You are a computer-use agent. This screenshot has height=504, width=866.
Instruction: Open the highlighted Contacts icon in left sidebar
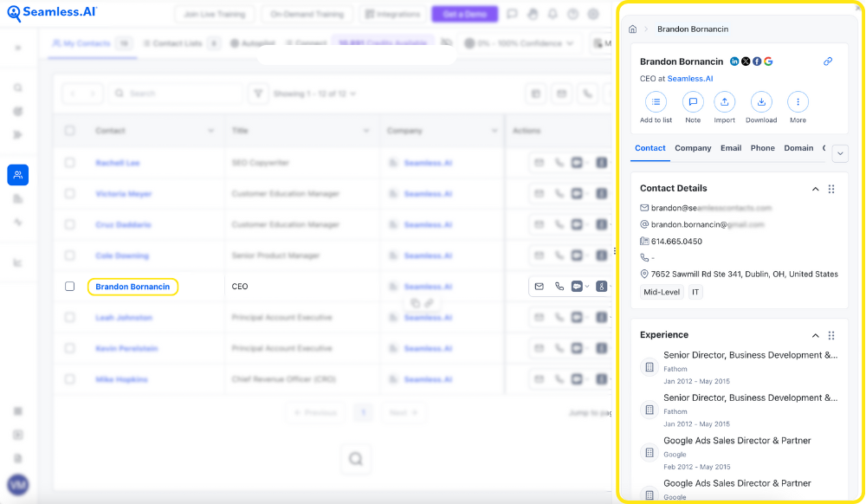click(x=17, y=175)
